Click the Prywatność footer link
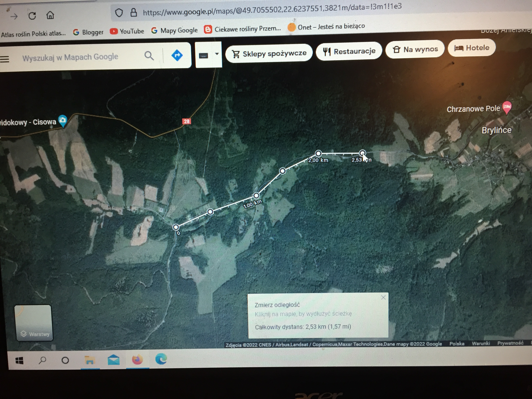 click(510, 343)
